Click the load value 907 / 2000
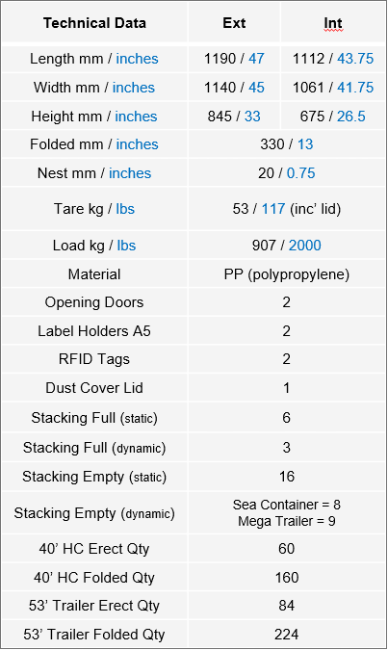 coord(286,245)
